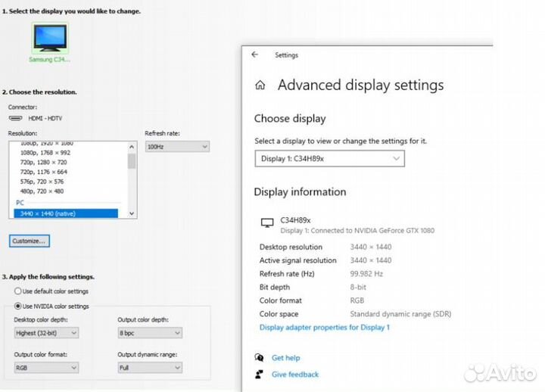
Task: Click the Give feedback person icon
Action: [259, 375]
